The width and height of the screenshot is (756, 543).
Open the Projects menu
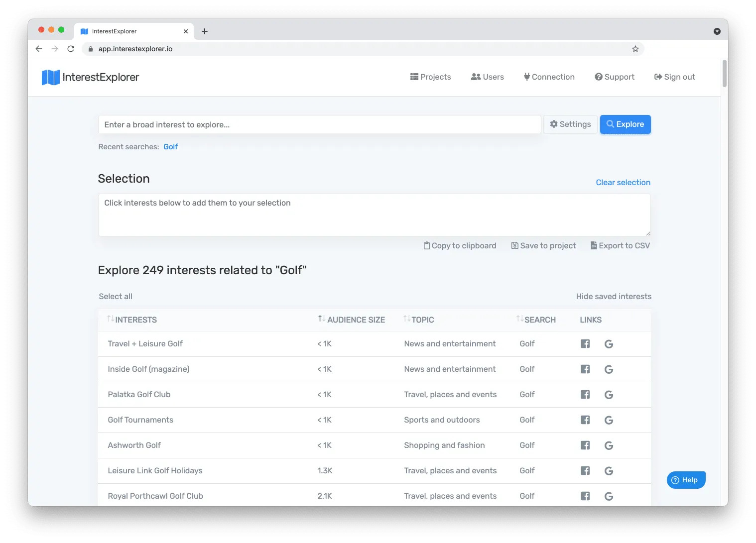click(x=431, y=77)
